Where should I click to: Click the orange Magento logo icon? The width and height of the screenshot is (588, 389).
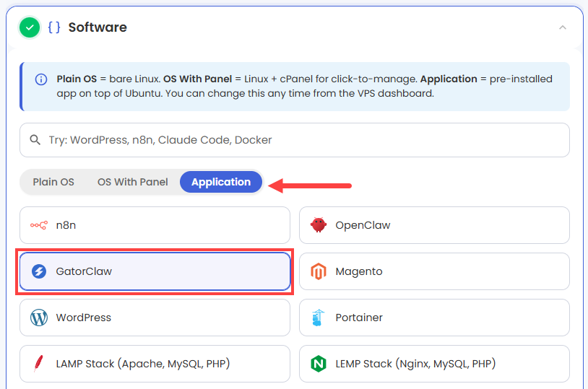[319, 271]
